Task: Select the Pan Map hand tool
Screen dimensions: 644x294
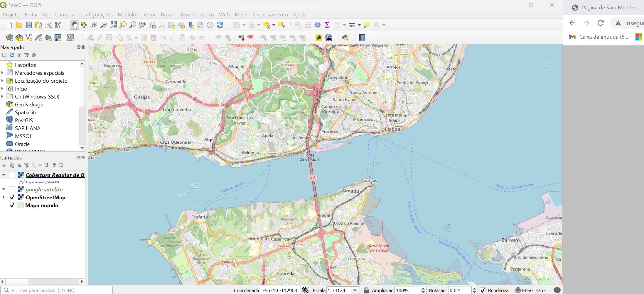Action: pos(74,25)
